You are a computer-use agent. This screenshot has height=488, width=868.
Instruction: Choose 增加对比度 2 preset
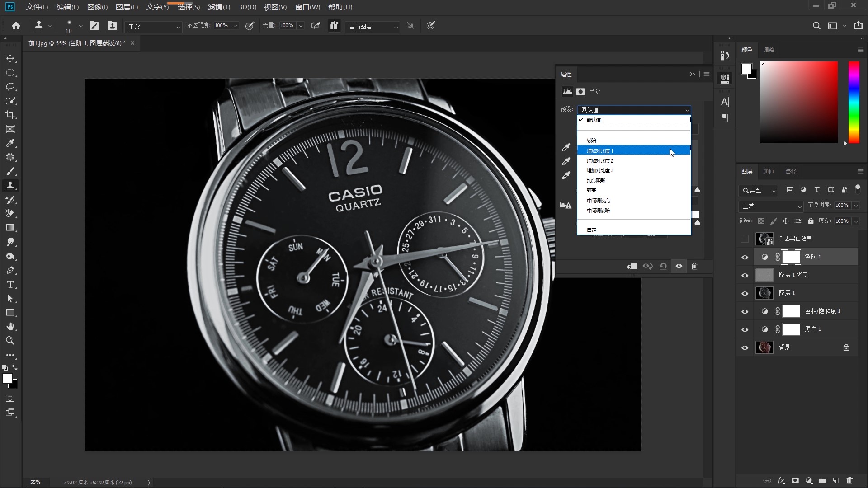tap(600, 161)
